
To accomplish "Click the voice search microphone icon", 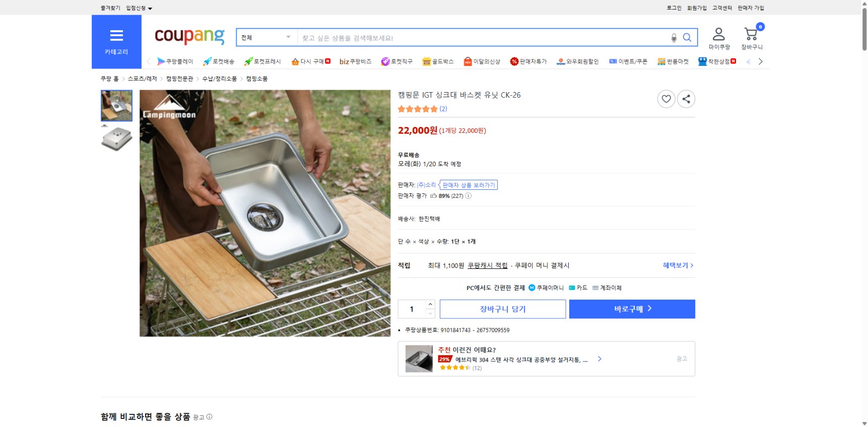I will click(x=674, y=37).
